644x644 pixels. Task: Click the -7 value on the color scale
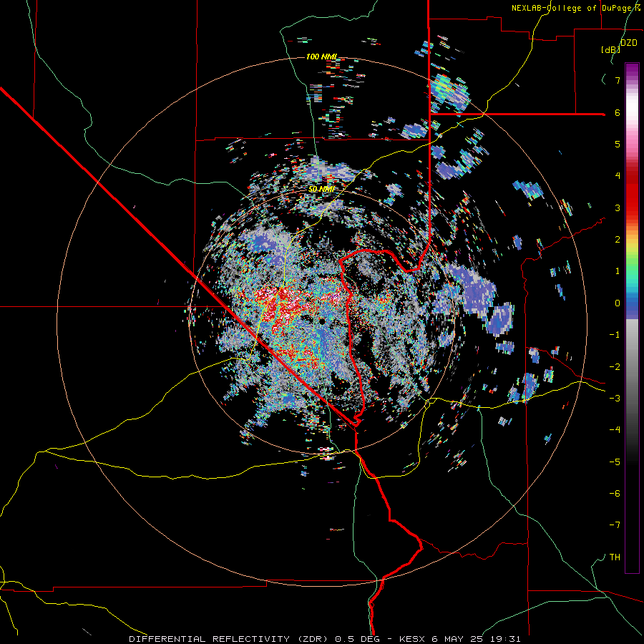coord(615,525)
